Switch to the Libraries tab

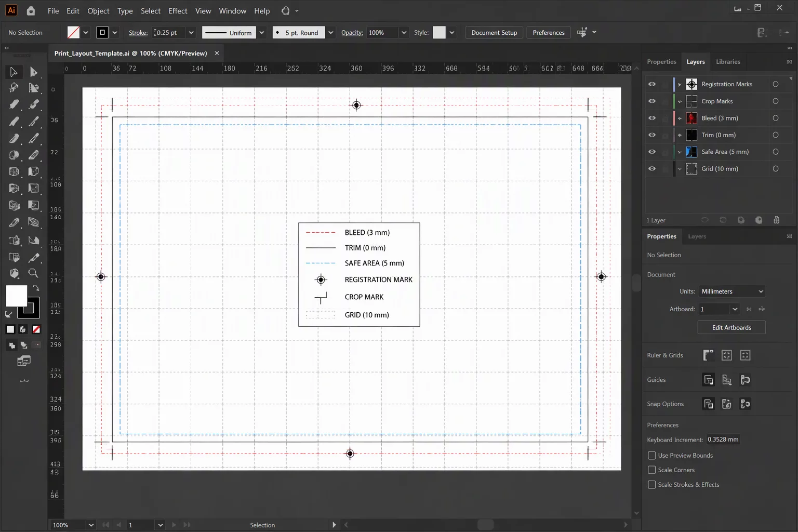pyautogui.click(x=728, y=62)
